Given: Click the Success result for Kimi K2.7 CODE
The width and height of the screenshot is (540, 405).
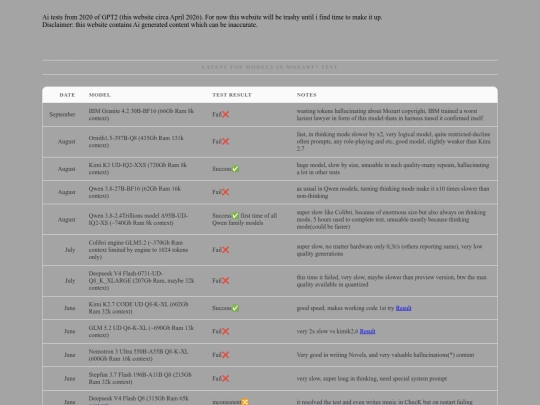Looking at the screenshot, I should (226, 308).
